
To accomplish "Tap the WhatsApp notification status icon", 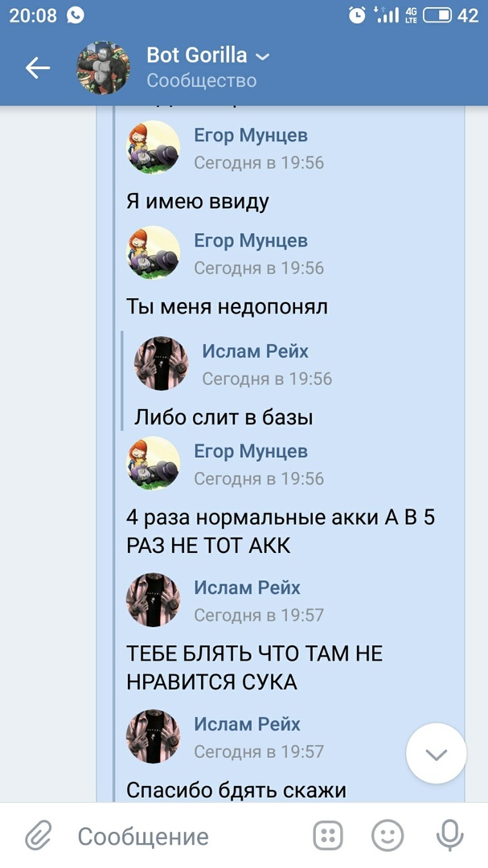I will 76,15.
